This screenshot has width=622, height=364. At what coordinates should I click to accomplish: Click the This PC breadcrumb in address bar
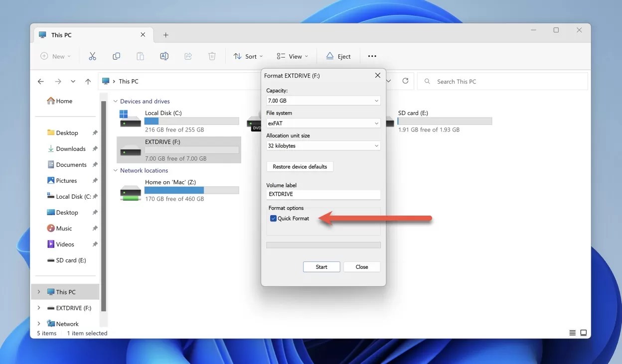(129, 81)
